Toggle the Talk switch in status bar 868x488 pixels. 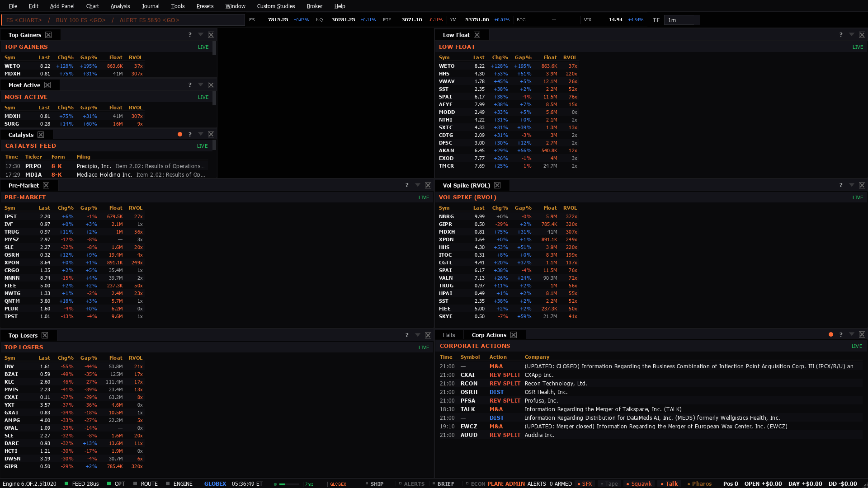click(669, 483)
